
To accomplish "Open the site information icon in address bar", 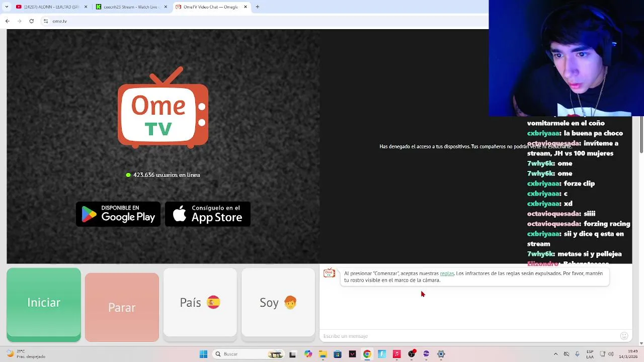I will (x=46, y=21).
